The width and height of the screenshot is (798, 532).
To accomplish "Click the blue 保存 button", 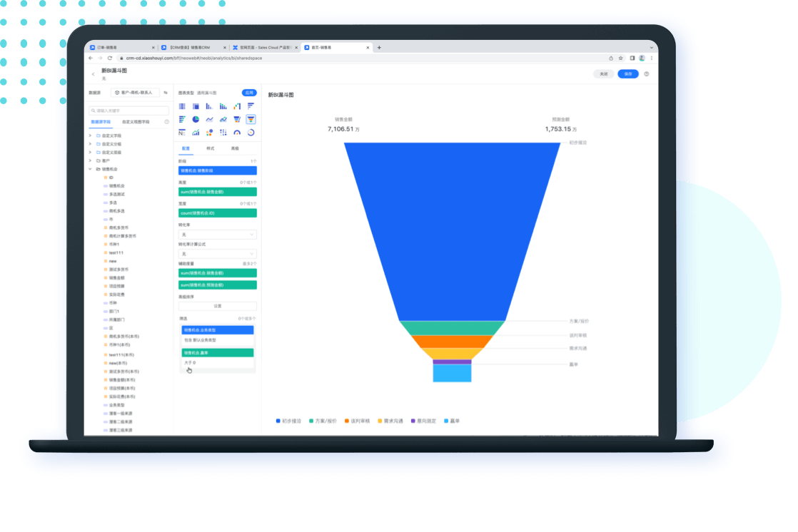I will click(627, 73).
